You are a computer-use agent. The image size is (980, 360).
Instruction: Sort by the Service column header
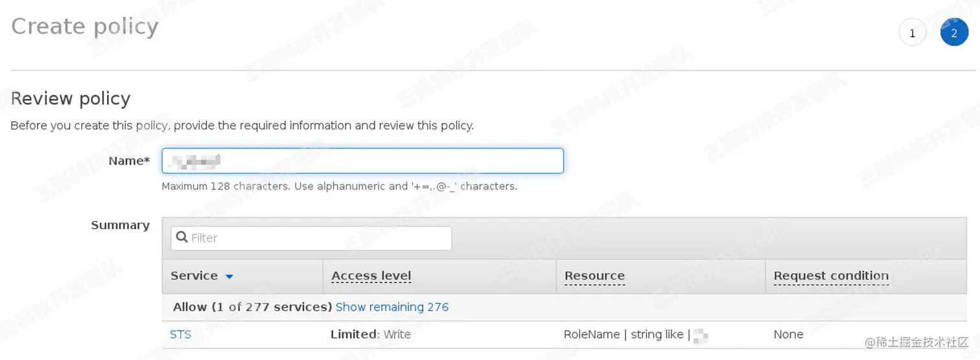coord(194,276)
